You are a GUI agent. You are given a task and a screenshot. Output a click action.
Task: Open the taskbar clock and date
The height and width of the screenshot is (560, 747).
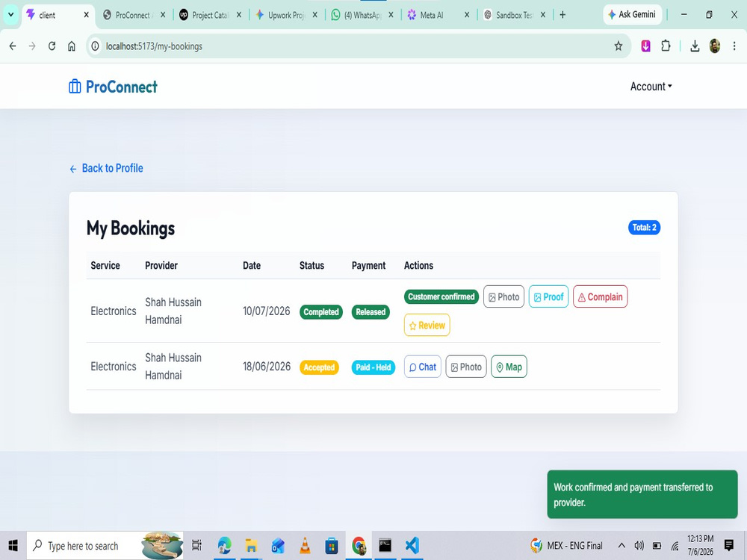701,546
